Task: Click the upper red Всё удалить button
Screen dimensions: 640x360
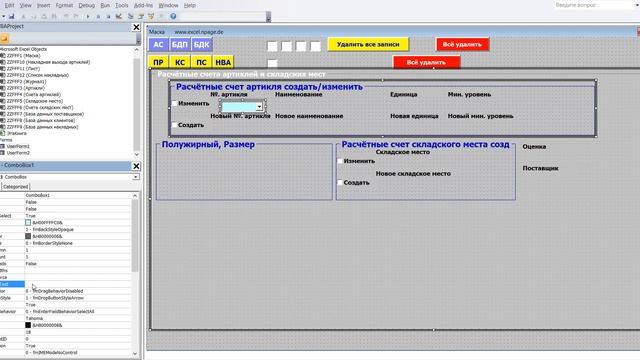Action: 462,44
